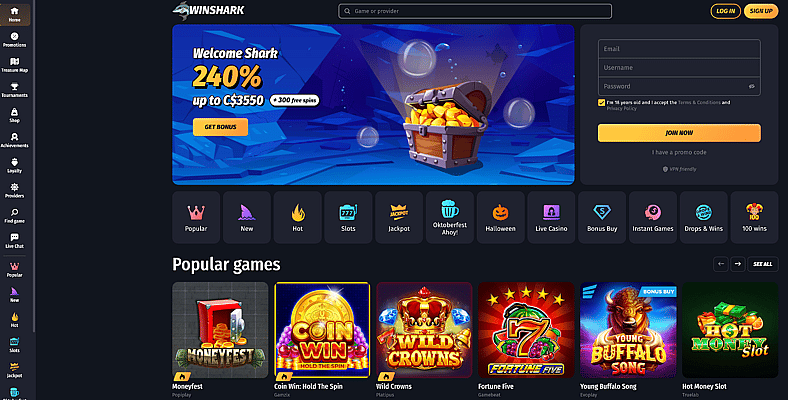Select the Bonus Buy category tile

[x=602, y=217]
